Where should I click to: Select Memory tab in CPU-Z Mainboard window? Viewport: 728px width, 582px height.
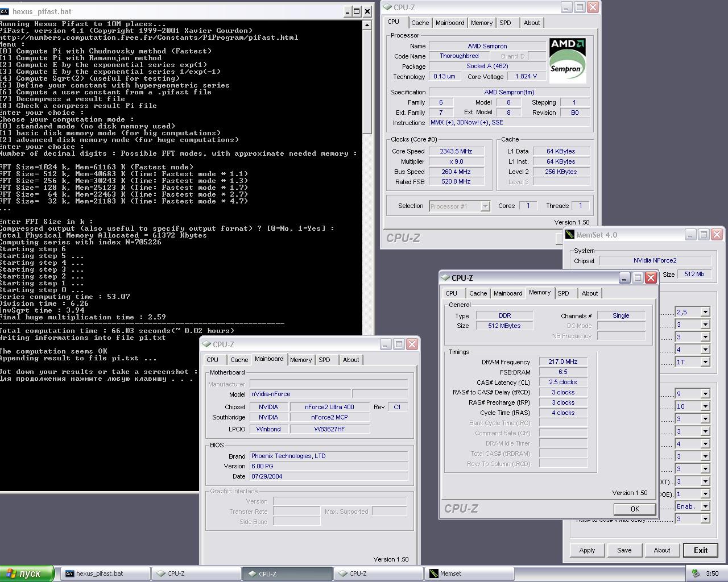[301, 360]
